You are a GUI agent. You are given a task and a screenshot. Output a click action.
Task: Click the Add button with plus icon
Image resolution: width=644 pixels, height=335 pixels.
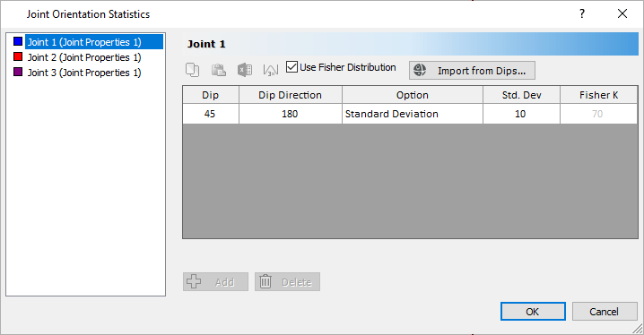pyautogui.click(x=215, y=281)
